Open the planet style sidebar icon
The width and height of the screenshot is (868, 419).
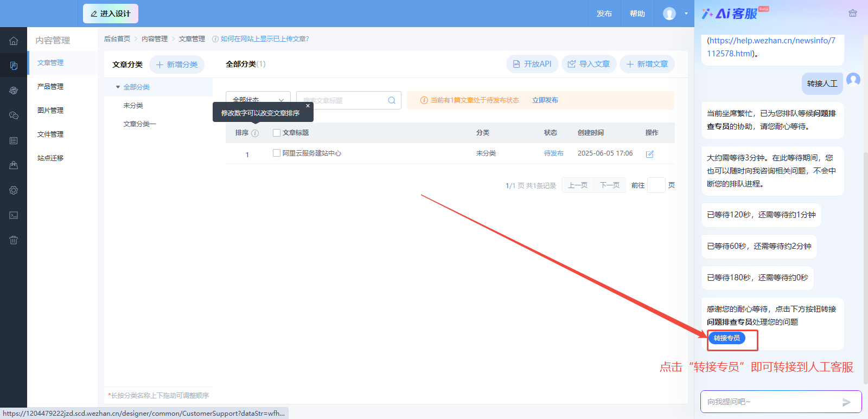coord(14,91)
